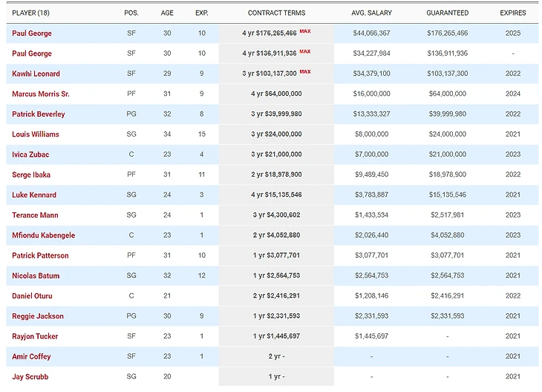Open Luke Kennard player link
This screenshot has height=392, width=542.
coord(34,195)
